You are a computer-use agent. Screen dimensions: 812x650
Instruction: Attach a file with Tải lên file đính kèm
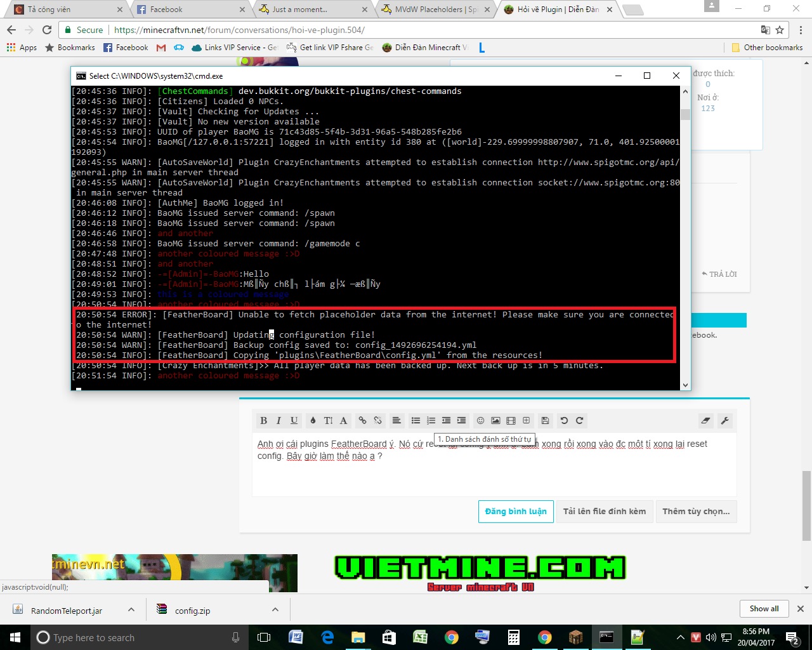603,512
